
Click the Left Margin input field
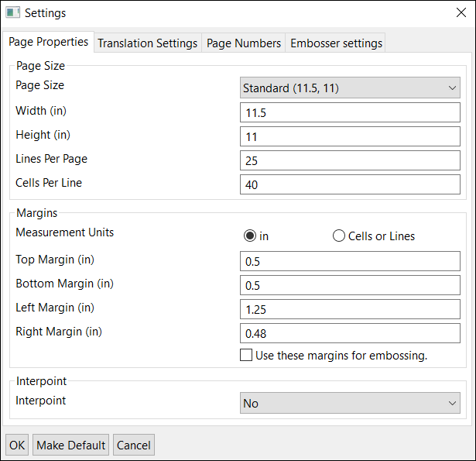[350, 309]
